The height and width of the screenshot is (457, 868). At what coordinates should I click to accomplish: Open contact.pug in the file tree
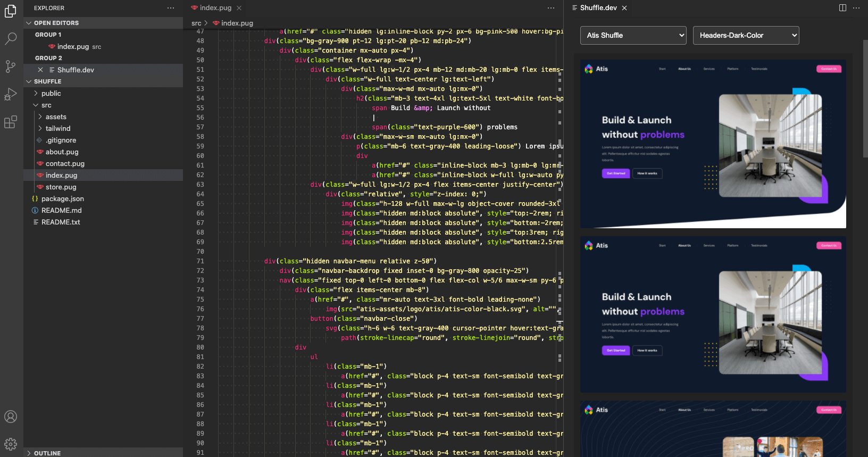[x=65, y=164]
